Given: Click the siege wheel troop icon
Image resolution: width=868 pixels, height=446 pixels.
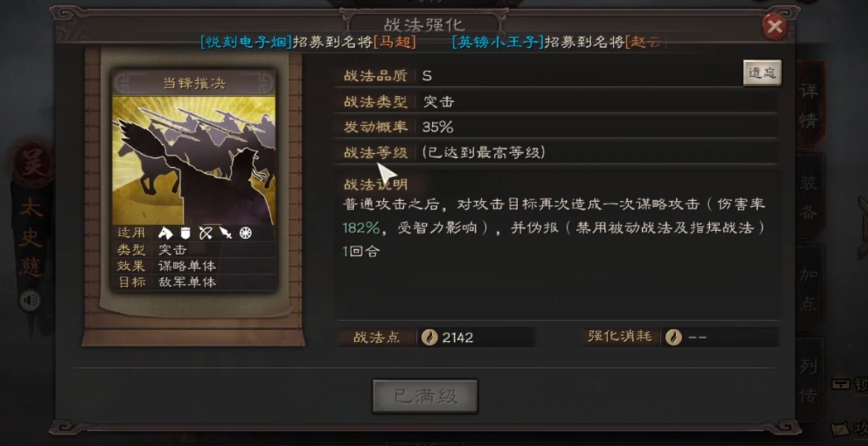Looking at the screenshot, I should click(245, 233).
